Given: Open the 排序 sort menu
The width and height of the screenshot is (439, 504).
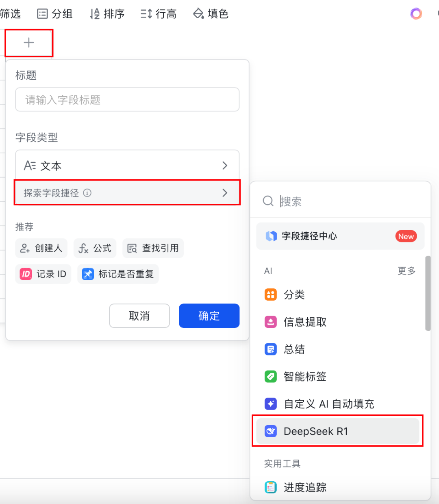Looking at the screenshot, I should [x=107, y=13].
